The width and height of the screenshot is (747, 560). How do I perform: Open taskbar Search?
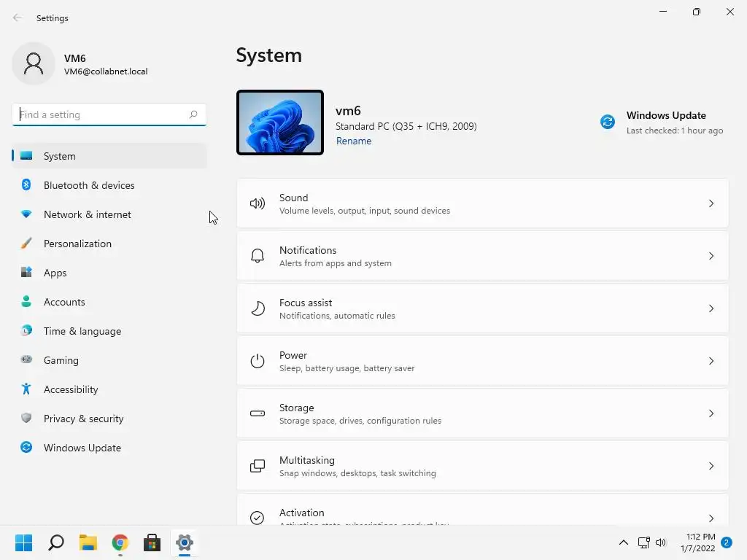click(x=56, y=542)
